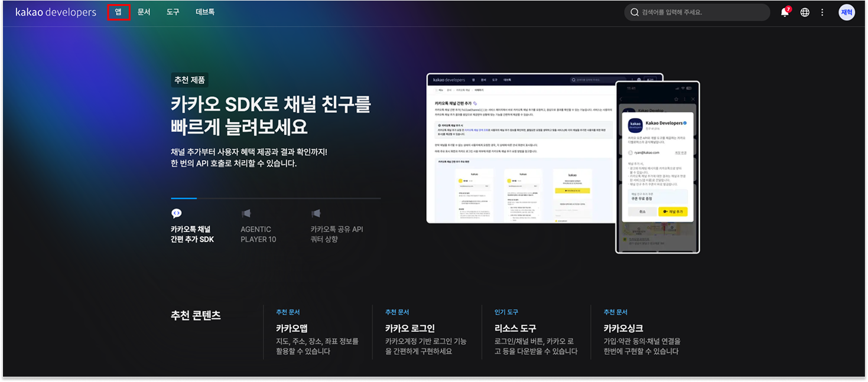This screenshot has width=868, height=382.
Task: Open the 앱 menu in the top navigation
Action: 119,12
